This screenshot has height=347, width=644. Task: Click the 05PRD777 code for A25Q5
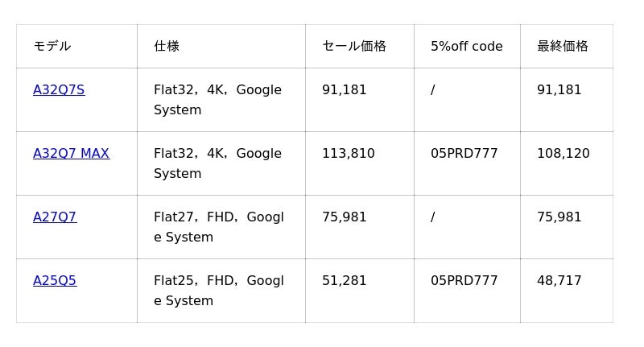click(x=464, y=280)
